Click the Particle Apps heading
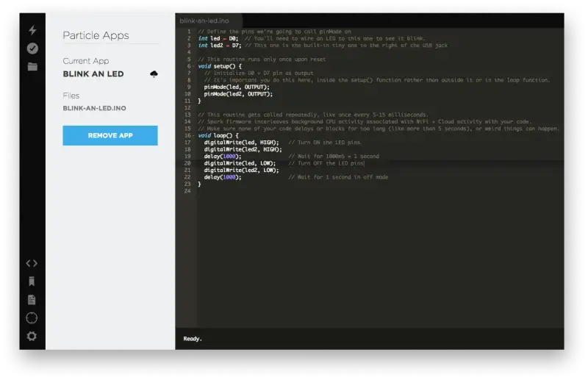This screenshot has width=588, height=391. (x=96, y=35)
